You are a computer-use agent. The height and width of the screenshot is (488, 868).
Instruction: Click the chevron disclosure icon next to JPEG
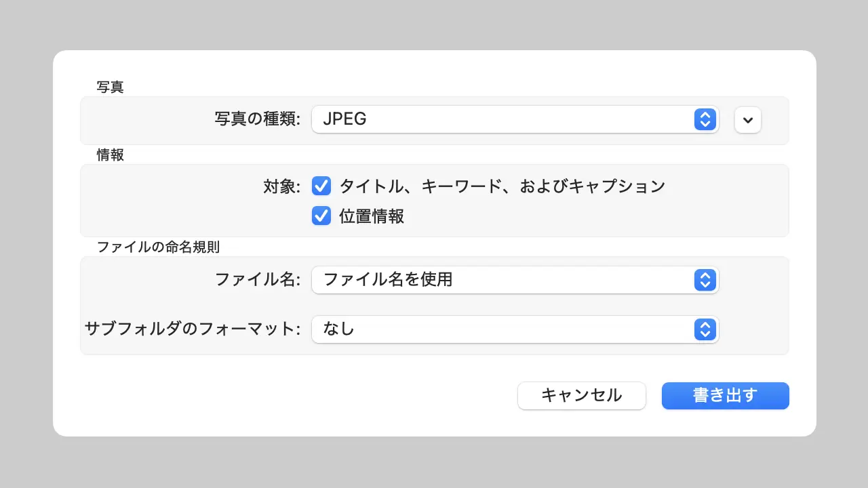(747, 120)
